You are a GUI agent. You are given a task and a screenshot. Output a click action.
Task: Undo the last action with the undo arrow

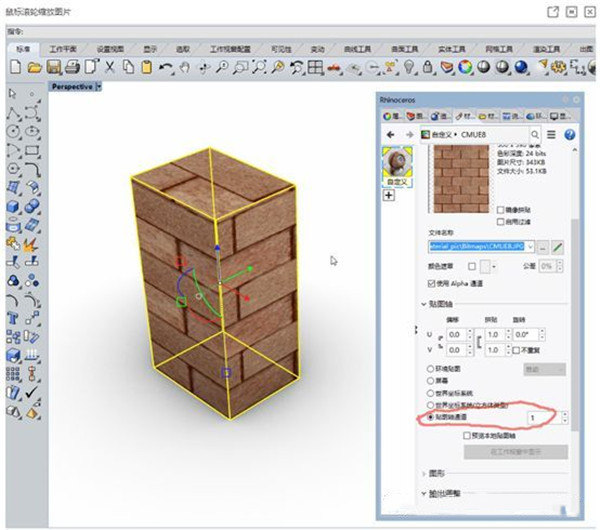(x=166, y=68)
